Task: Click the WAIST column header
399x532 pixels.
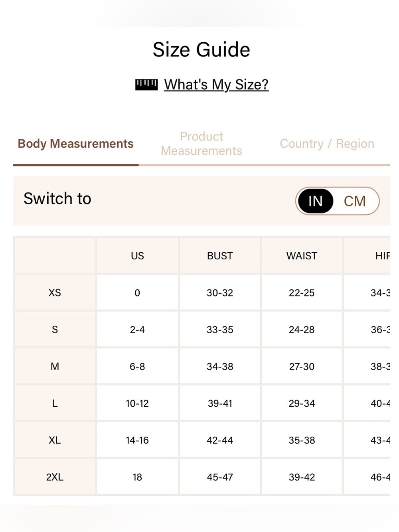Action: 302,256
